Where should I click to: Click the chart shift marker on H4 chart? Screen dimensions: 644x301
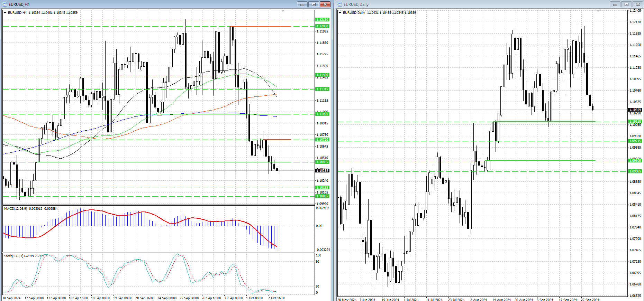coord(283,11)
